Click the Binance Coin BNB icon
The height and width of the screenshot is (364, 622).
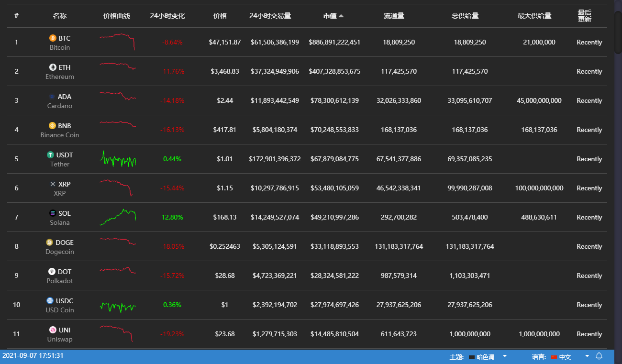tap(52, 126)
